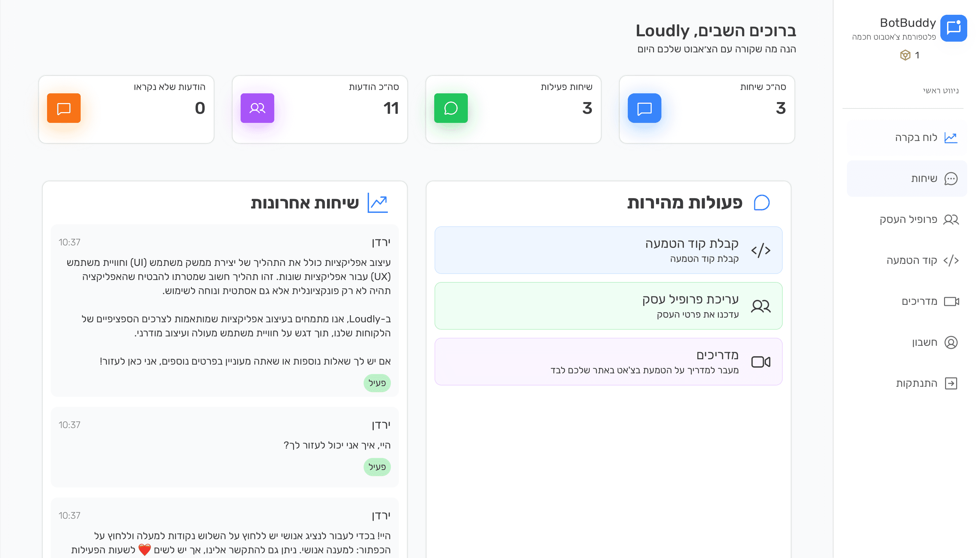The width and height of the screenshot is (980, 558).
Task: Click the gold package icon showing 1
Action: point(905,55)
